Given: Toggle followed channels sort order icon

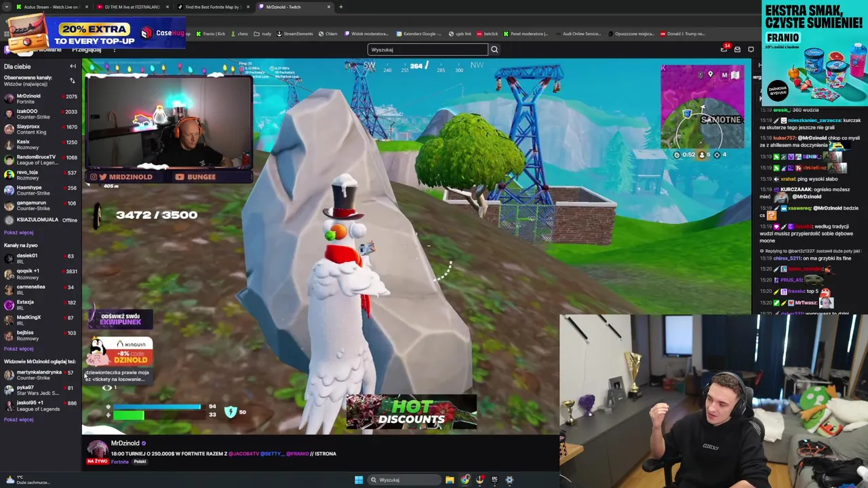Looking at the screenshot, I should (x=72, y=81).
